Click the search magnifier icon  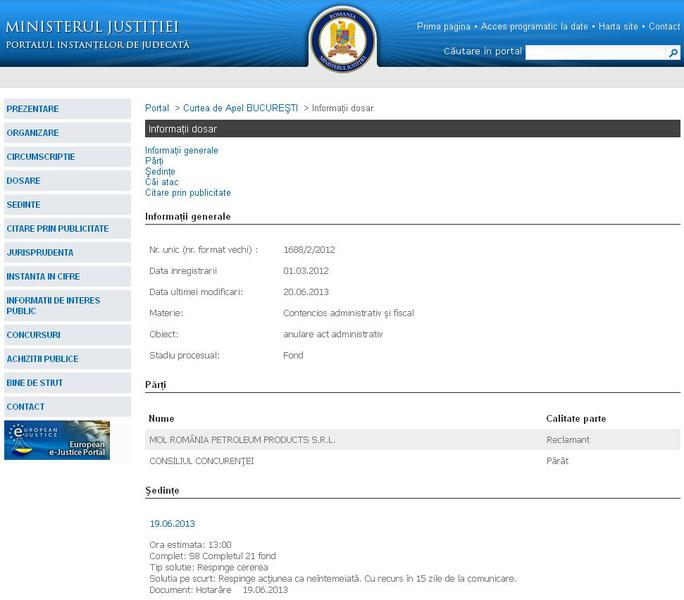click(673, 53)
